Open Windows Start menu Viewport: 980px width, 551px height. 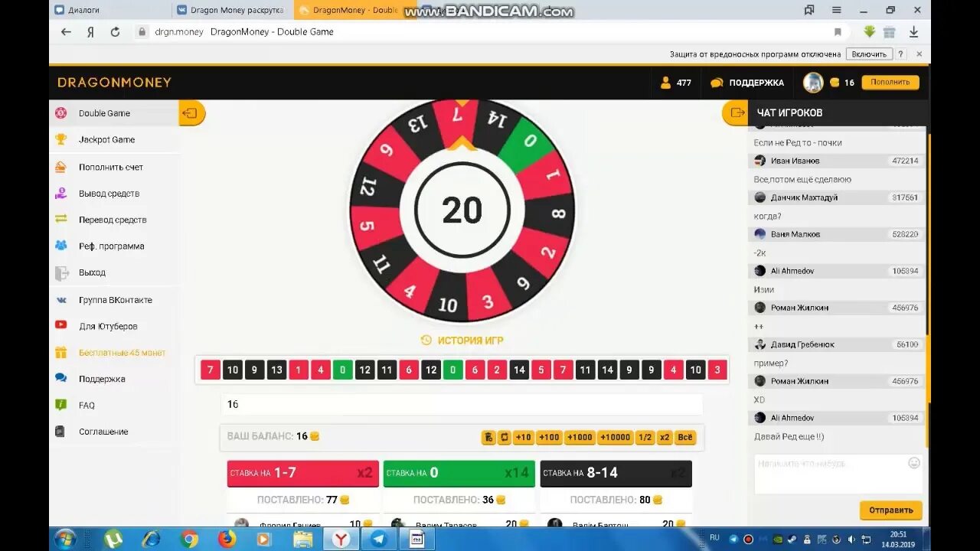(66, 539)
